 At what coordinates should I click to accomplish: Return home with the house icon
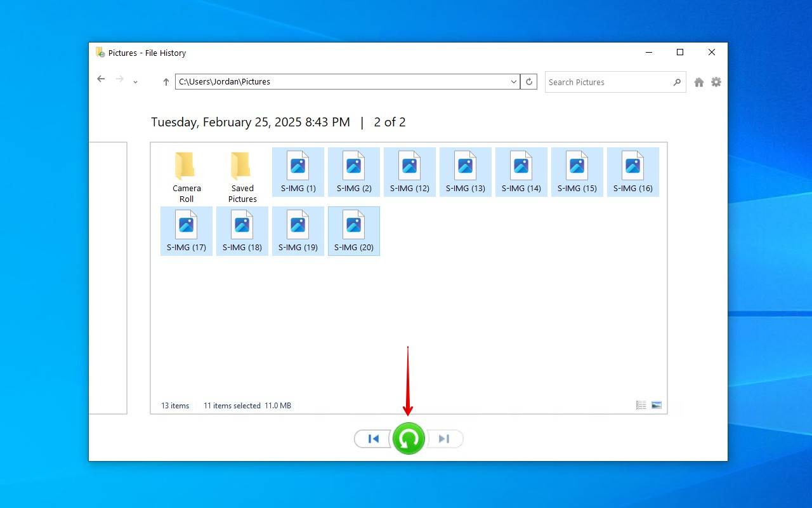(x=698, y=82)
